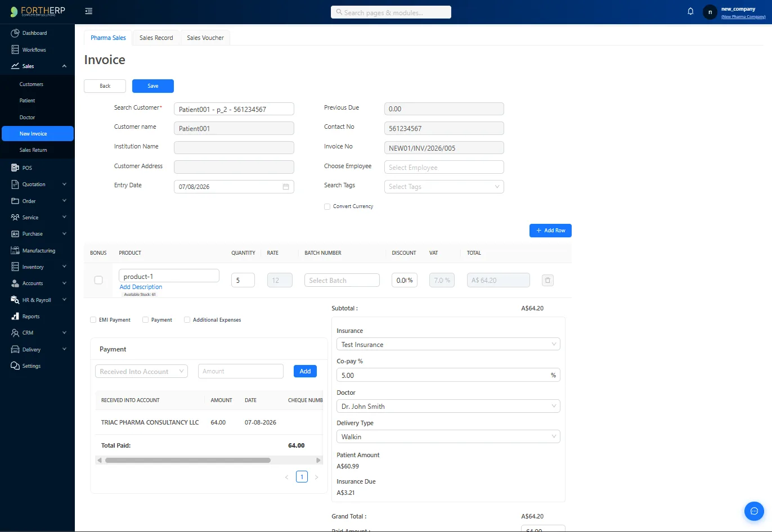The width and height of the screenshot is (772, 532).
Task: Expand the Purchase menu chevron
Action: click(x=64, y=233)
